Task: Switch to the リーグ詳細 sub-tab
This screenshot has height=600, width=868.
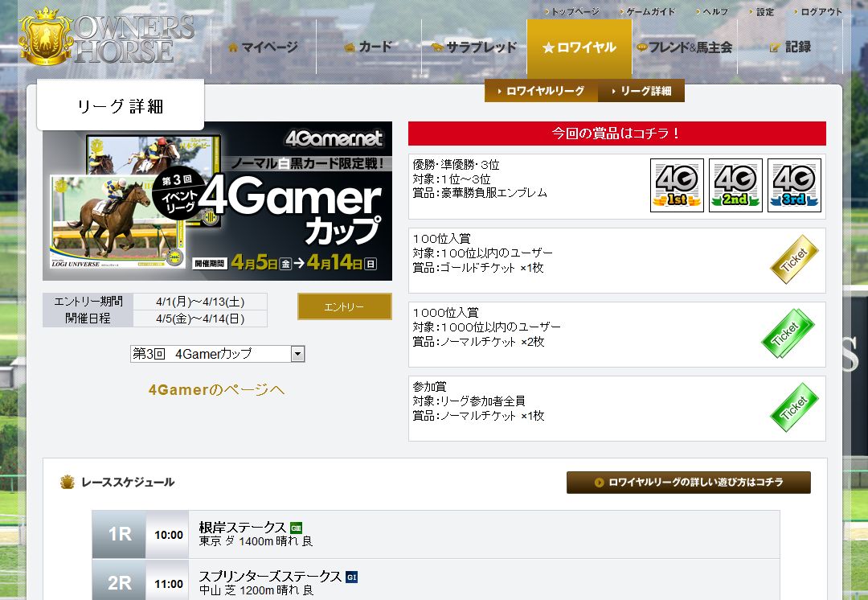Action: pos(641,91)
